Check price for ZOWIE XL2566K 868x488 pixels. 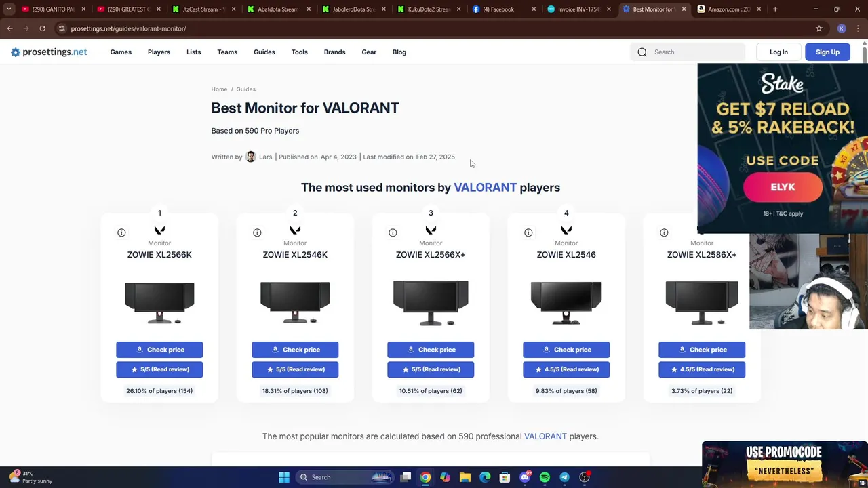(159, 350)
